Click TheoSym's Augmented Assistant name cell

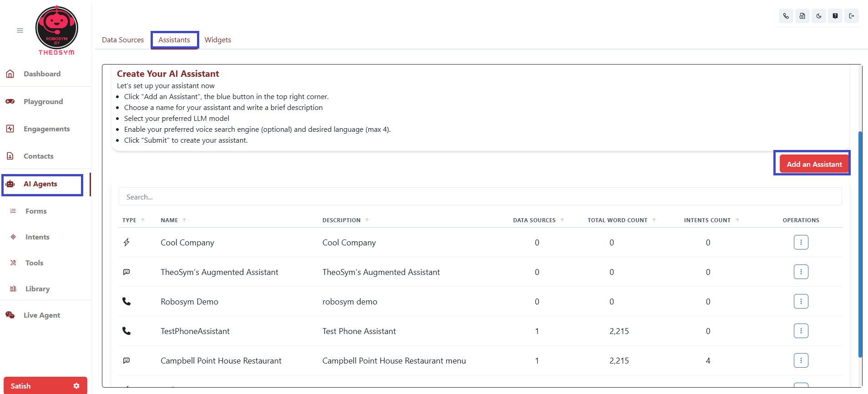pyautogui.click(x=219, y=272)
